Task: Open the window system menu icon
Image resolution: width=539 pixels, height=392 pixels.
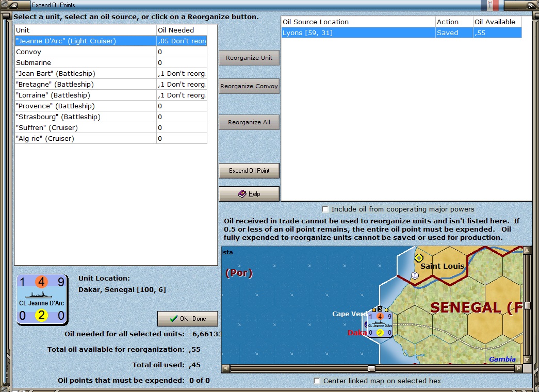Action: click(x=14, y=5)
